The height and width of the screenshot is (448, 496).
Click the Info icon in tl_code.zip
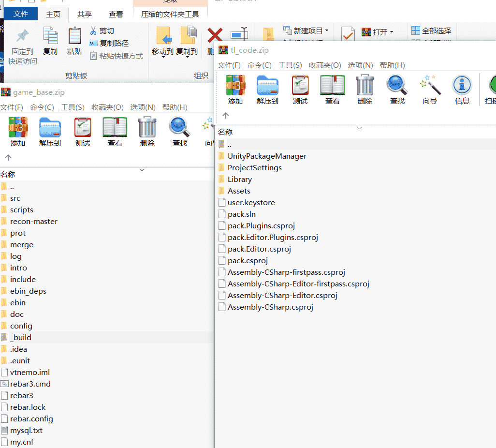coord(462,86)
